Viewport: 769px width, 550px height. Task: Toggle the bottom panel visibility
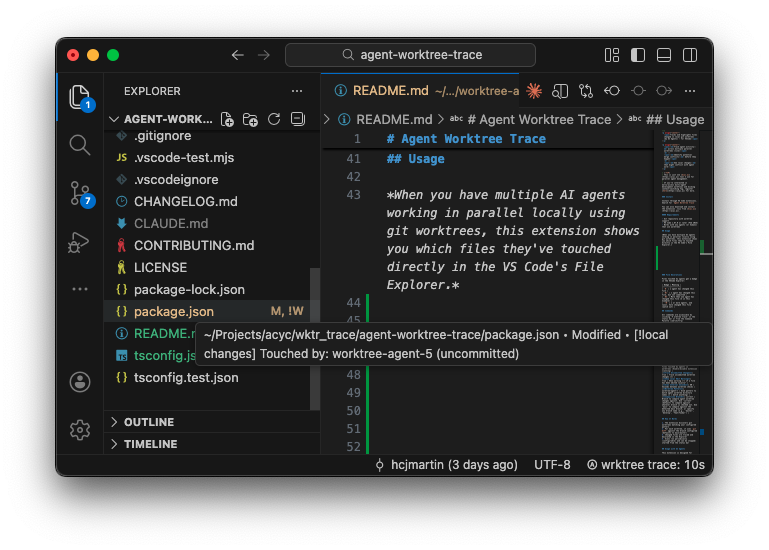tap(663, 55)
